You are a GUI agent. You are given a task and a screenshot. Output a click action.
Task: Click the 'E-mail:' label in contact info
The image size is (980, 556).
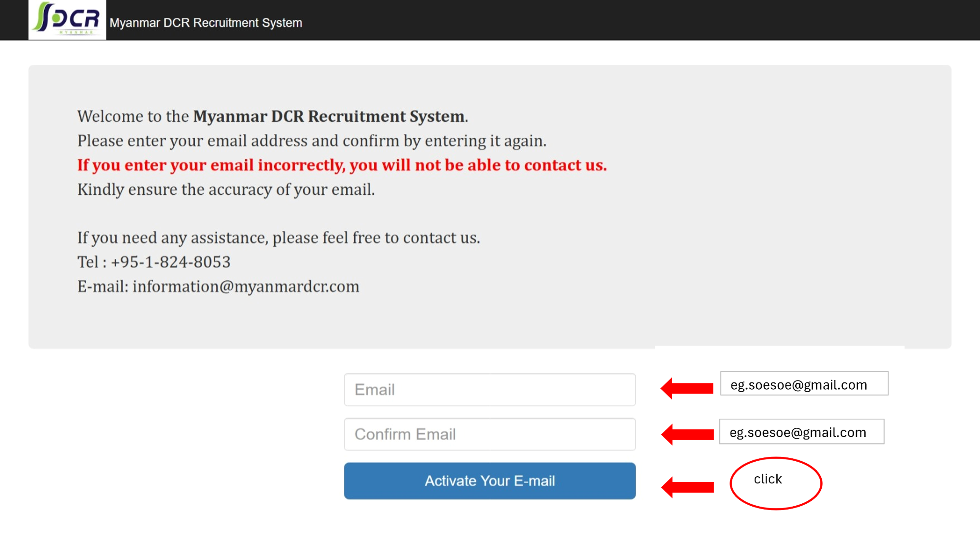(103, 287)
